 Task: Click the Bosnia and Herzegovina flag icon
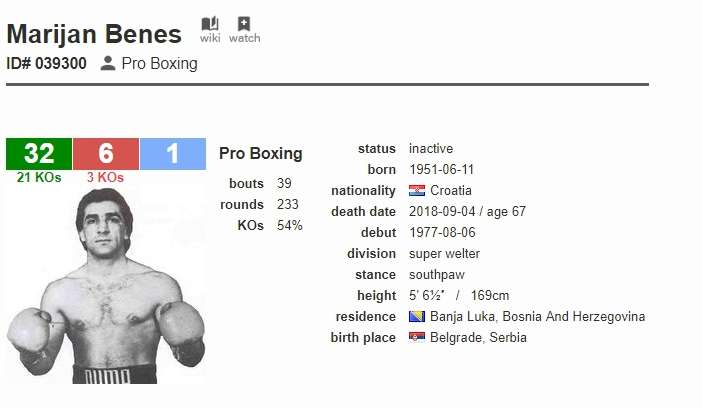[x=417, y=317]
